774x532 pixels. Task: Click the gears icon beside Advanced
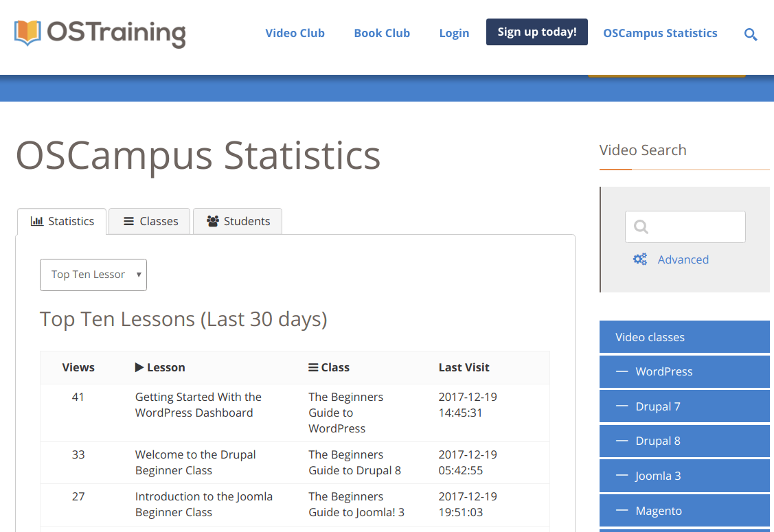coord(640,259)
